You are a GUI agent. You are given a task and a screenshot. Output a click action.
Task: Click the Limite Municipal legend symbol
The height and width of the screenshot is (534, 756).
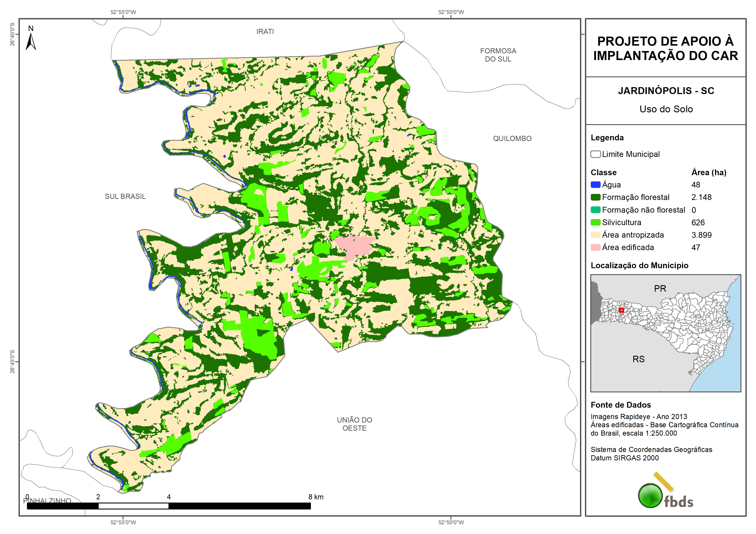point(595,154)
